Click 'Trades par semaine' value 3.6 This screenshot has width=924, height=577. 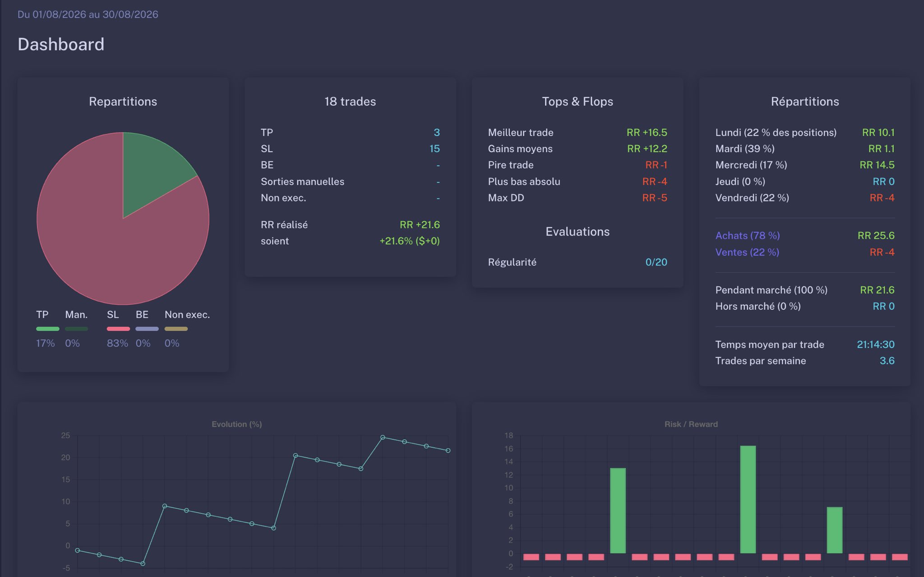pos(887,361)
